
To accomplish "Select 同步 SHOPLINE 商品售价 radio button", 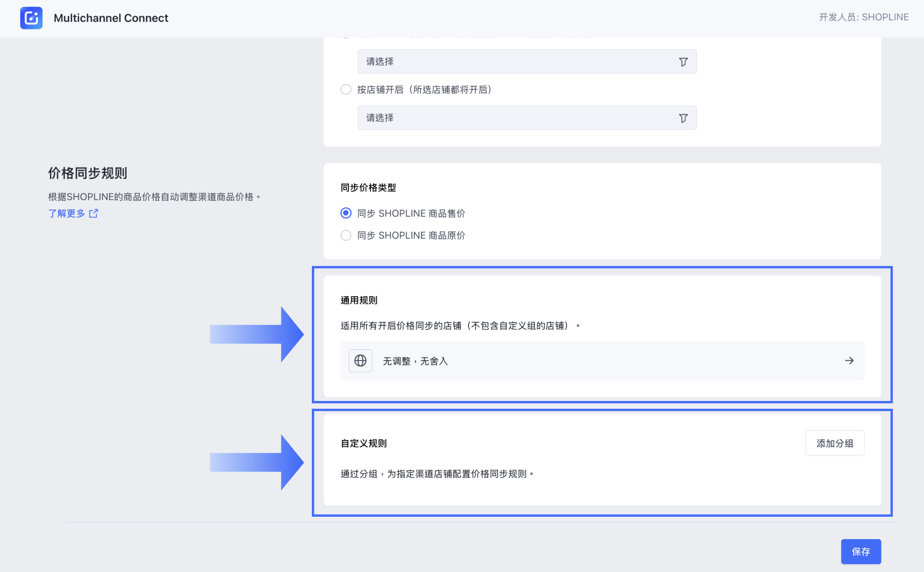I will tap(346, 213).
